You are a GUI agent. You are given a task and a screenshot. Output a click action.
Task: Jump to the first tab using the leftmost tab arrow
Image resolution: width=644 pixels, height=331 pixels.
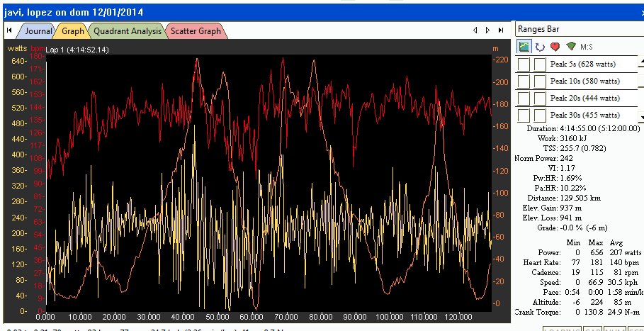click(x=9, y=30)
